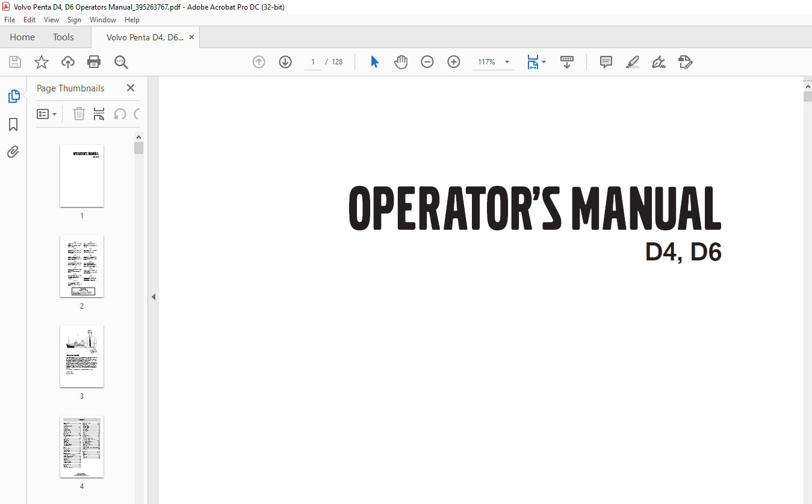
Task: Expand the fit page options arrow
Action: tap(544, 62)
